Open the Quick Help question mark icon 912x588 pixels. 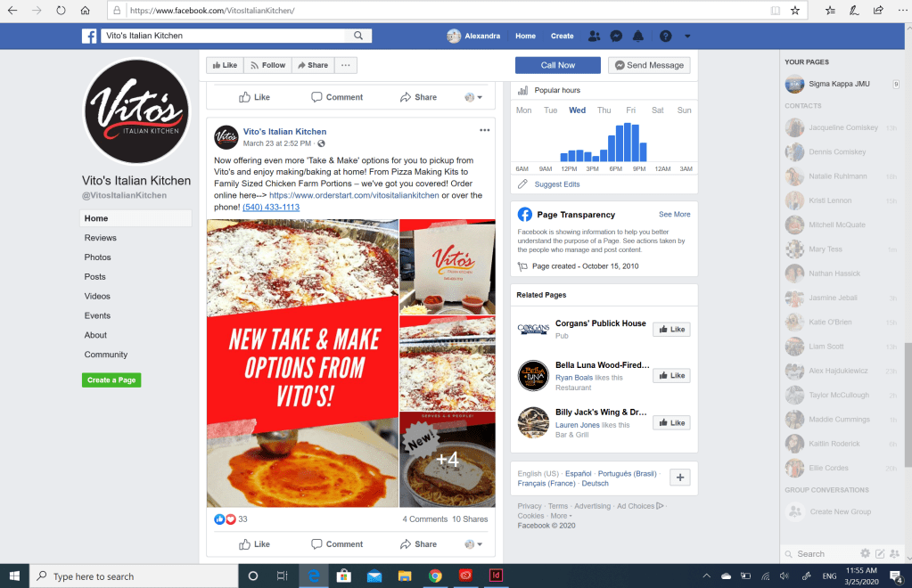pos(665,36)
